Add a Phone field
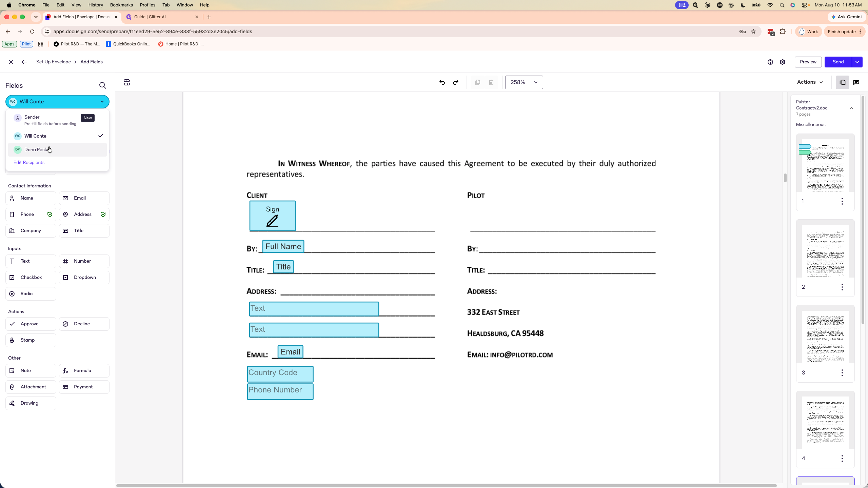Image resolution: width=868 pixels, height=488 pixels. click(x=31, y=215)
